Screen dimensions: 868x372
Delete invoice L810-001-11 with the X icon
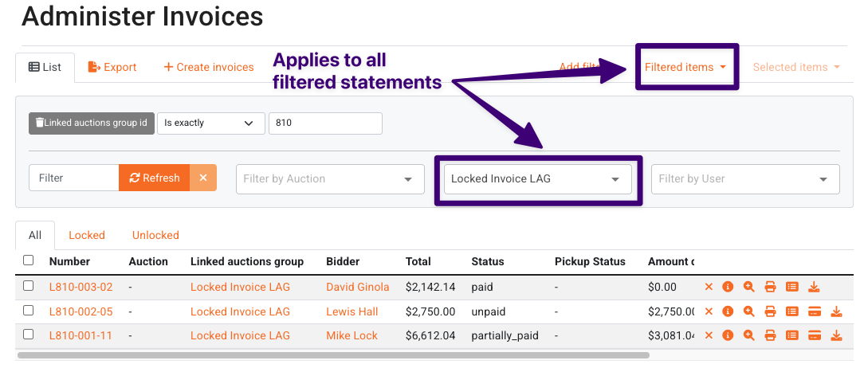tap(708, 335)
